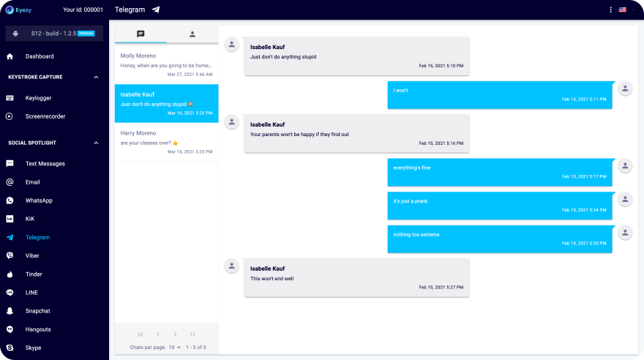Click the Viber icon in sidebar
The width and height of the screenshot is (644, 360).
[10, 255]
